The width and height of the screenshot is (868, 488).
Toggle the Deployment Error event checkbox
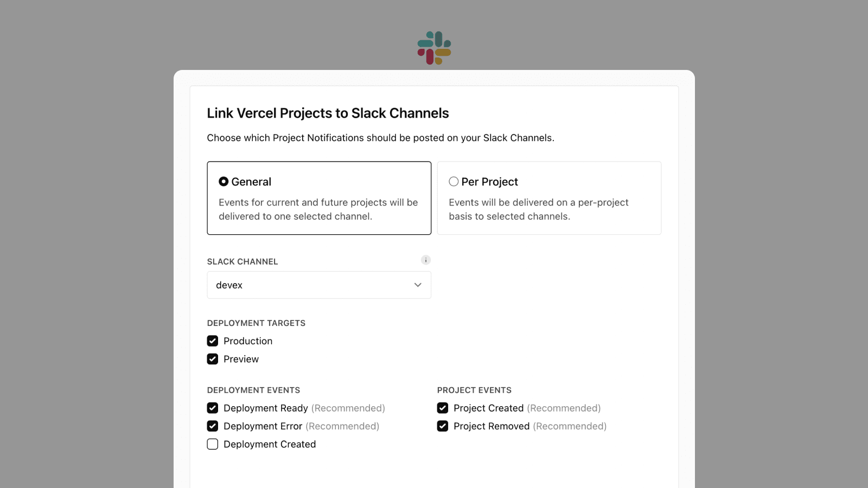point(213,426)
